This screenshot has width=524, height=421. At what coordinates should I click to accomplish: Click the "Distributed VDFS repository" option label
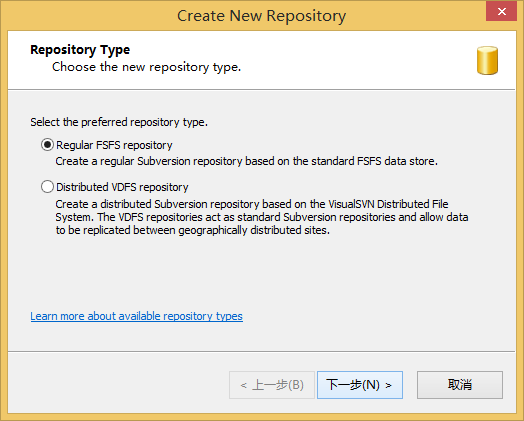pyautogui.click(x=122, y=187)
